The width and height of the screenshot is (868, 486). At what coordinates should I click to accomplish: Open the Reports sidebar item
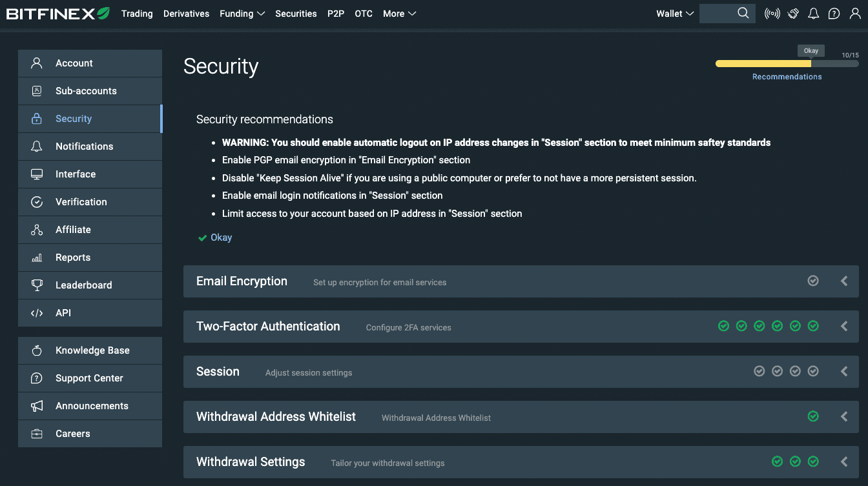click(90, 258)
